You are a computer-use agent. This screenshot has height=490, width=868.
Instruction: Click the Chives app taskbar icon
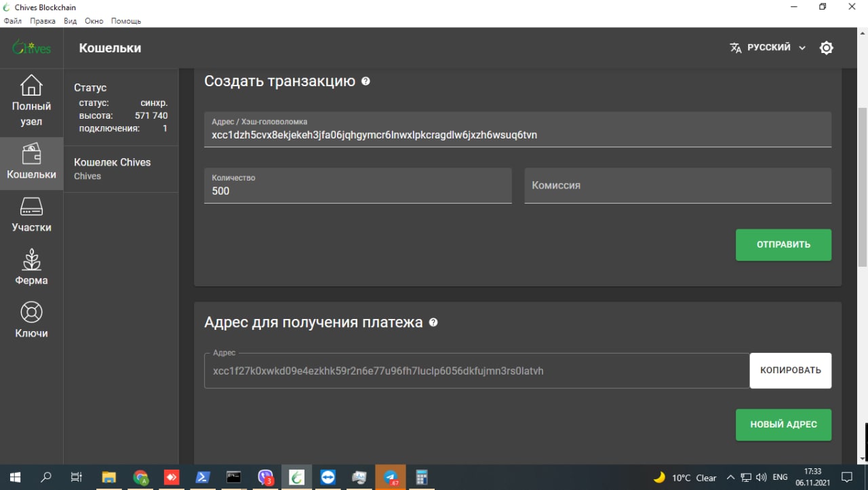[x=296, y=477]
